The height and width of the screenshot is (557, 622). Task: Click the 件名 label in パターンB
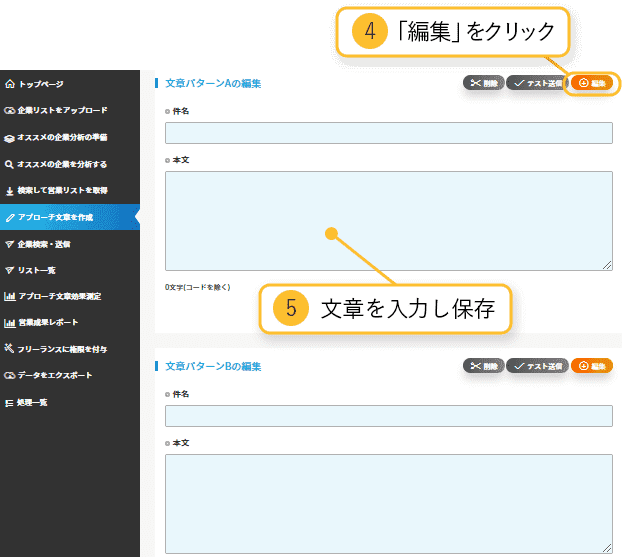tap(180, 394)
